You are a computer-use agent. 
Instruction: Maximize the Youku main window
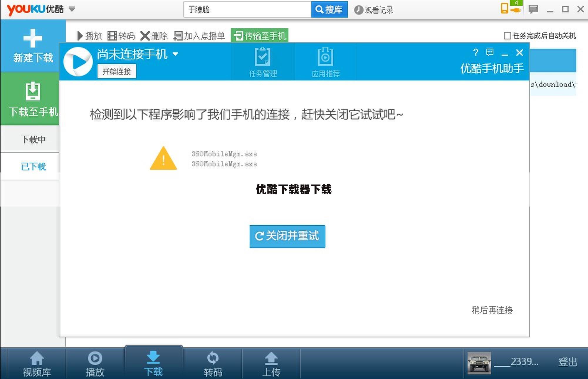pyautogui.click(x=565, y=9)
